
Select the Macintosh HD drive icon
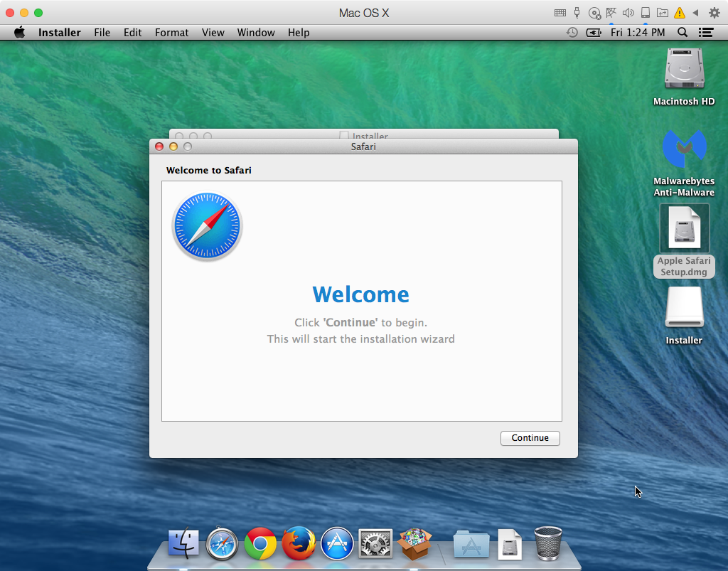(684, 70)
